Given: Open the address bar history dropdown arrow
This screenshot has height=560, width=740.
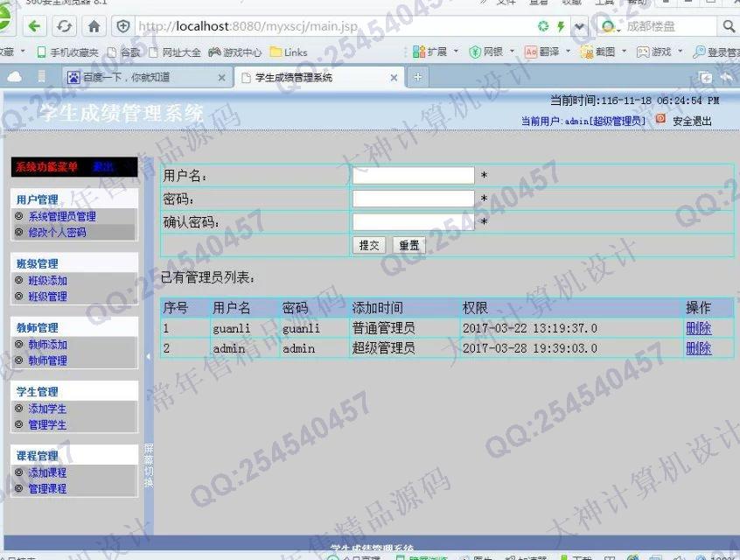Looking at the screenshot, I should pyautogui.click(x=580, y=26).
